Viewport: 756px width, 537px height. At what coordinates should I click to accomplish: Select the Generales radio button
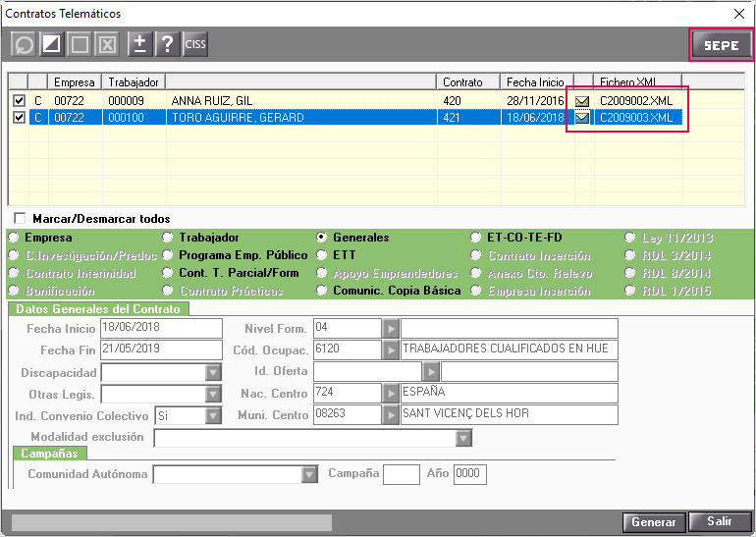pos(322,238)
